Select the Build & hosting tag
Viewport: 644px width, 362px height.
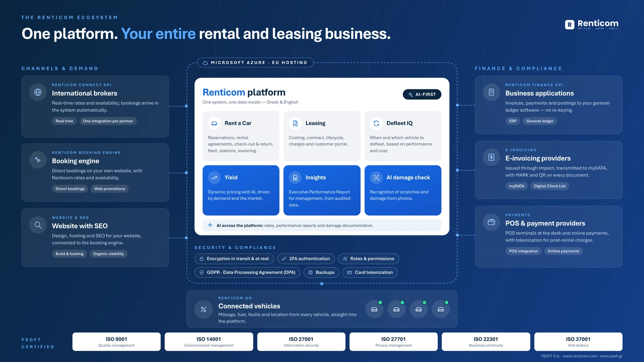click(x=70, y=254)
